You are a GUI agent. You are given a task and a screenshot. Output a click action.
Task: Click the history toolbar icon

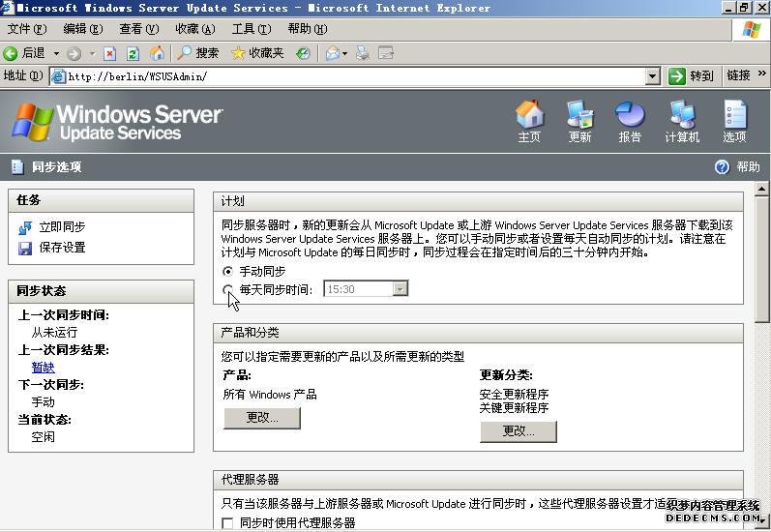click(303, 53)
